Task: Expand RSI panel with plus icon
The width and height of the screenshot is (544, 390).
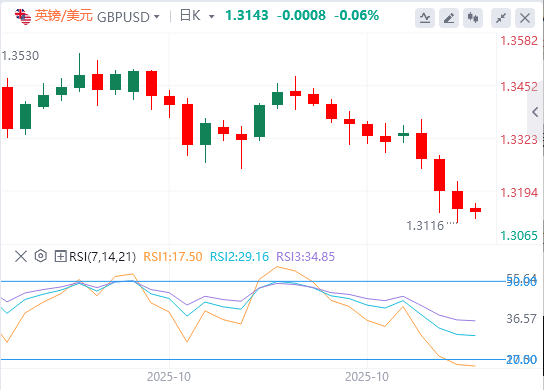Action: [x=60, y=256]
